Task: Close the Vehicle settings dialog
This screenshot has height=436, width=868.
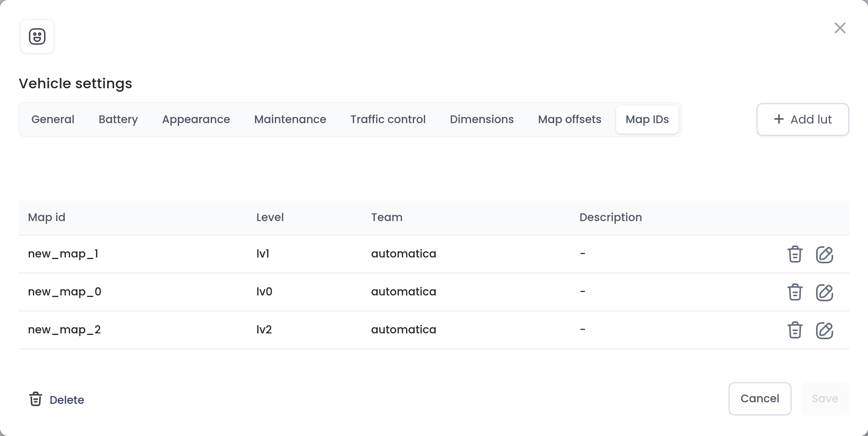Action: [840, 28]
